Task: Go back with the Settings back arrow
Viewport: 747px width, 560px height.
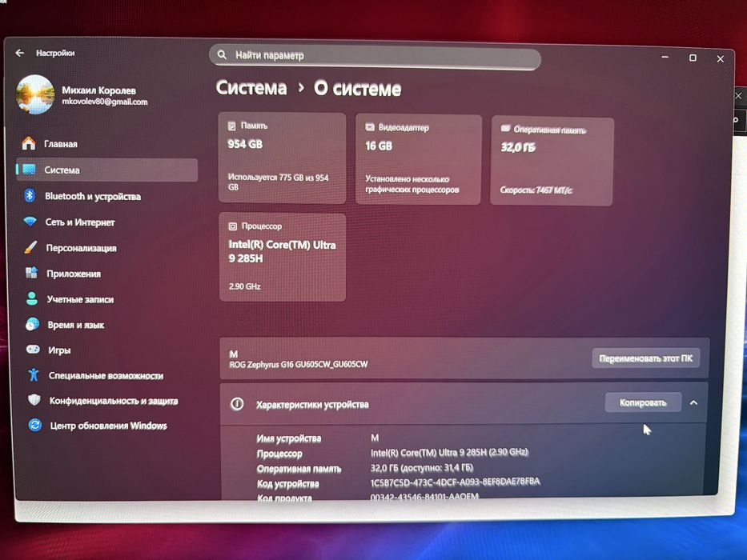Action: tap(19, 53)
